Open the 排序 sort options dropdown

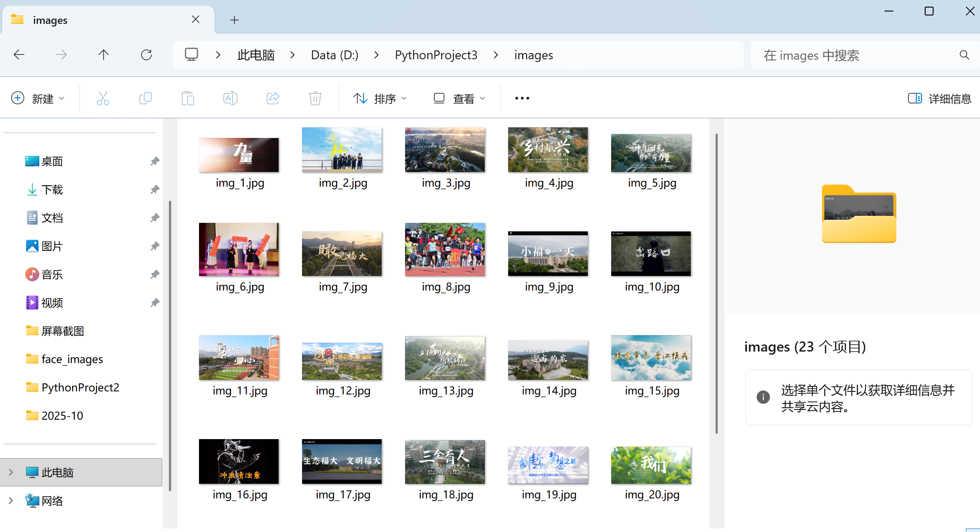(x=379, y=98)
